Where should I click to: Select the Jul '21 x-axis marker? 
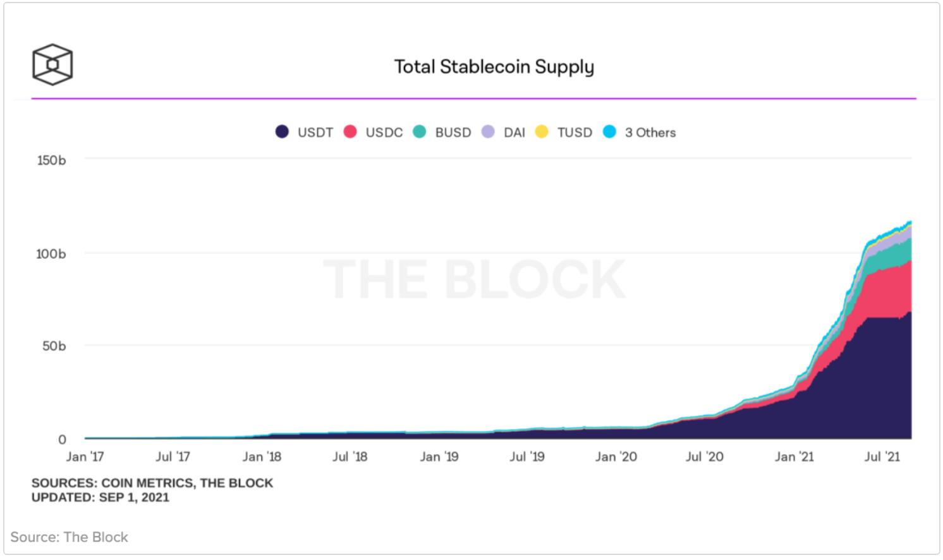881,456
